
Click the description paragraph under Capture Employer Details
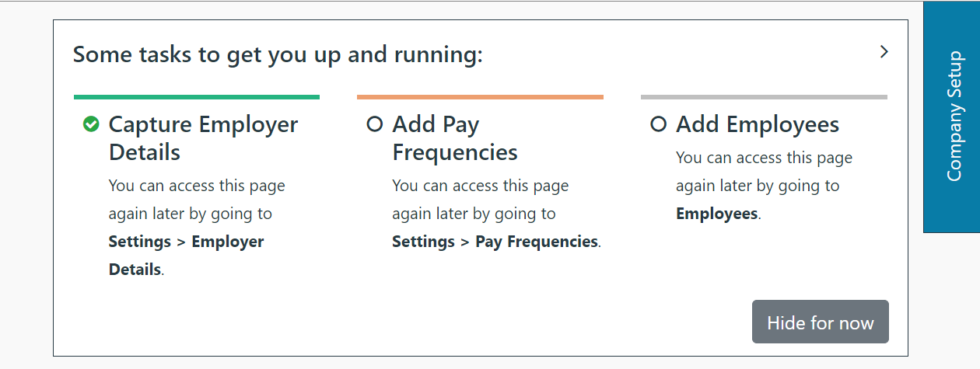pyautogui.click(x=196, y=200)
